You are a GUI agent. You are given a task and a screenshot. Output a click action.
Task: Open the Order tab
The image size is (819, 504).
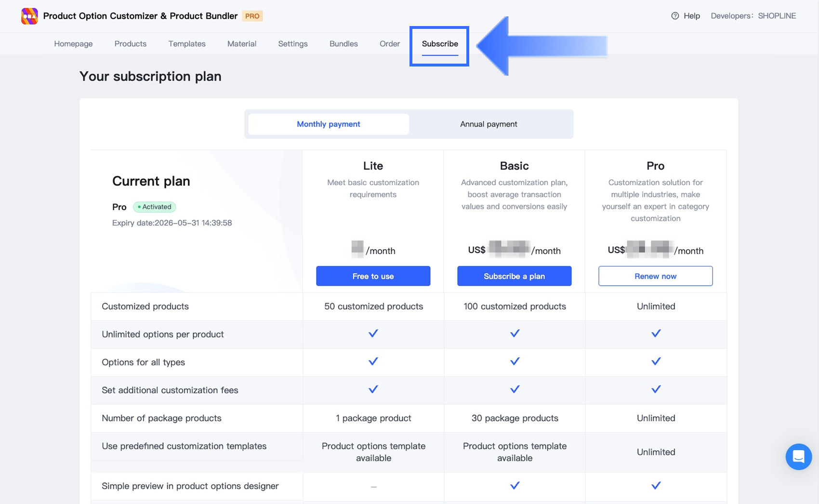[x=390, y=44]
